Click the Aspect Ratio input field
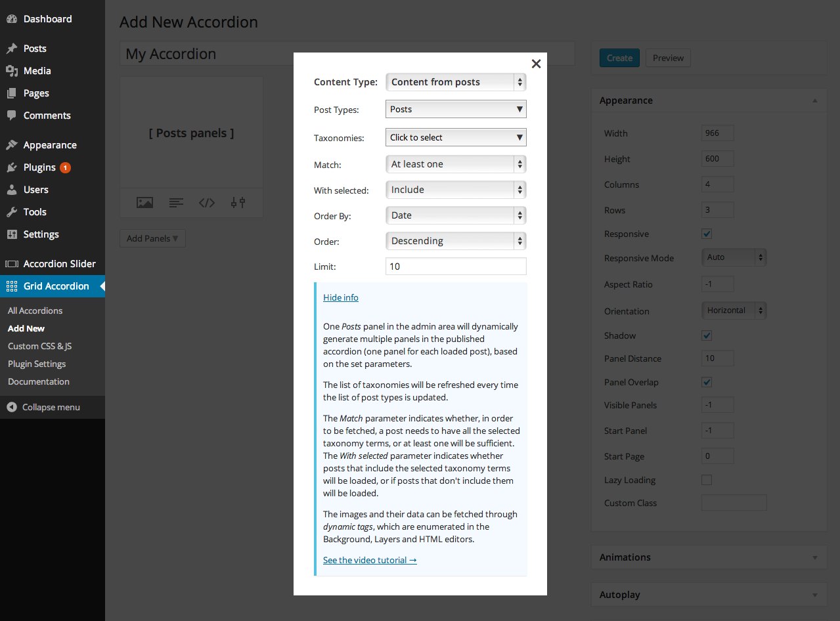 coord(717,284)
